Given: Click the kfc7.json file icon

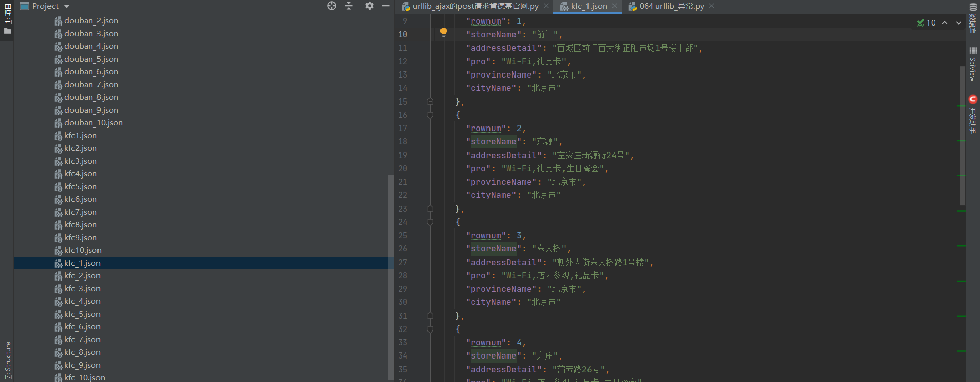Looking at the screenshot, I should coord(58,212).
